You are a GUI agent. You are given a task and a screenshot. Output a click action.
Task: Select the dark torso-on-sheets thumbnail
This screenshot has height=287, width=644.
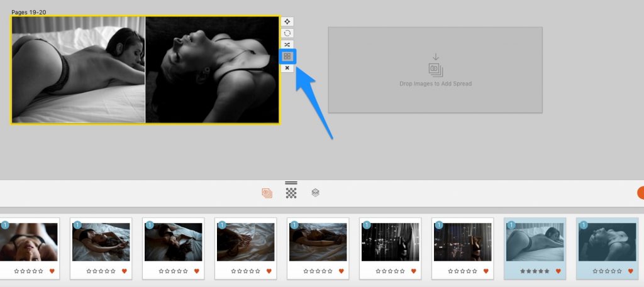click(x=318, y=242)
